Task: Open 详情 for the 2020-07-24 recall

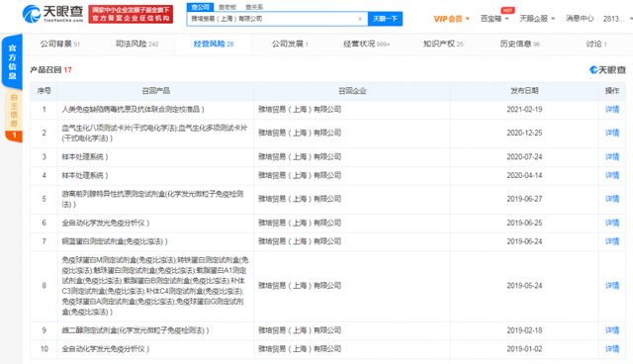Action: tap(612, 156)
